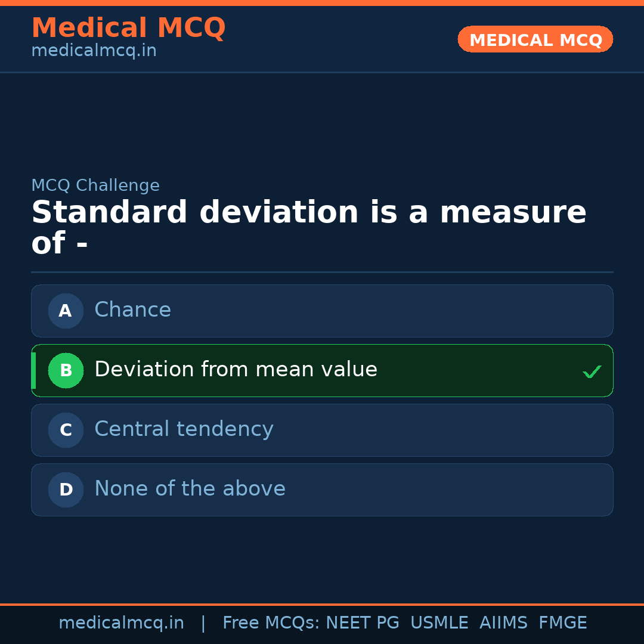Select answer option D None of the above
This screenshot has width=644, height=644.
coord(322,490)
